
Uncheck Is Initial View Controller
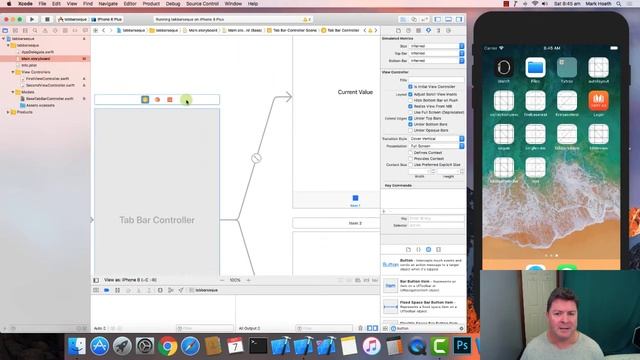pos(410,87)
